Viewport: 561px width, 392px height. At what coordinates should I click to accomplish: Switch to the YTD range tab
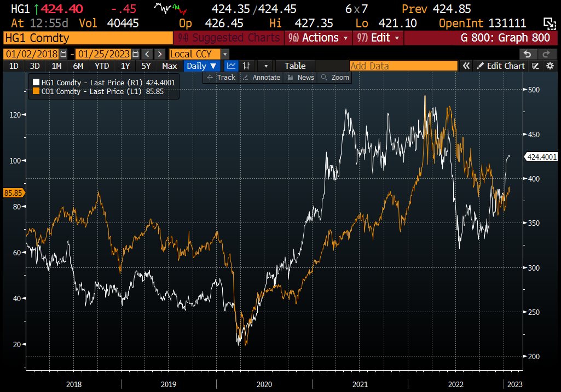pos(102,66)
